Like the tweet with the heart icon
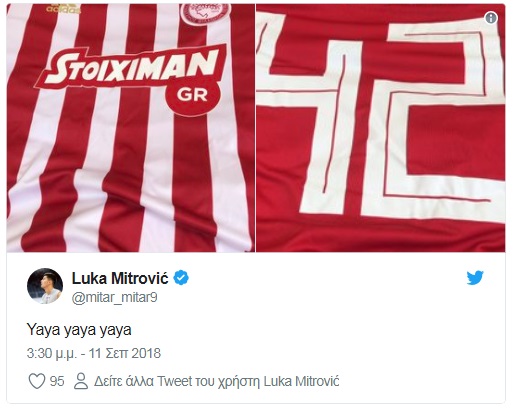The height and width of the screenshot is (409, 513). [37, 381]
